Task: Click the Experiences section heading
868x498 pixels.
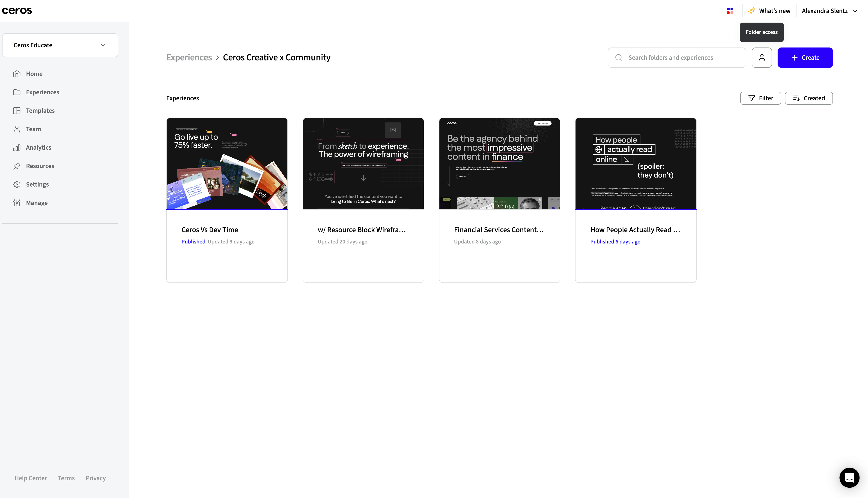Action: 182,98
